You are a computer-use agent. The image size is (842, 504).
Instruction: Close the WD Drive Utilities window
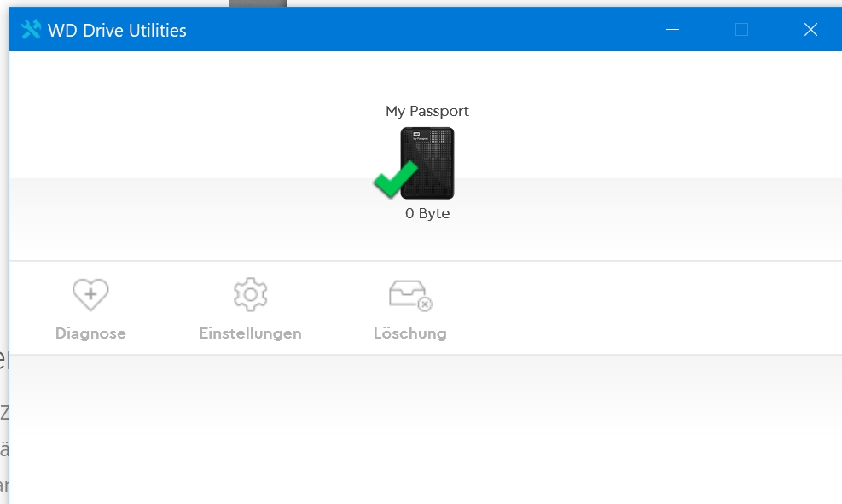(x=810, y=29)
